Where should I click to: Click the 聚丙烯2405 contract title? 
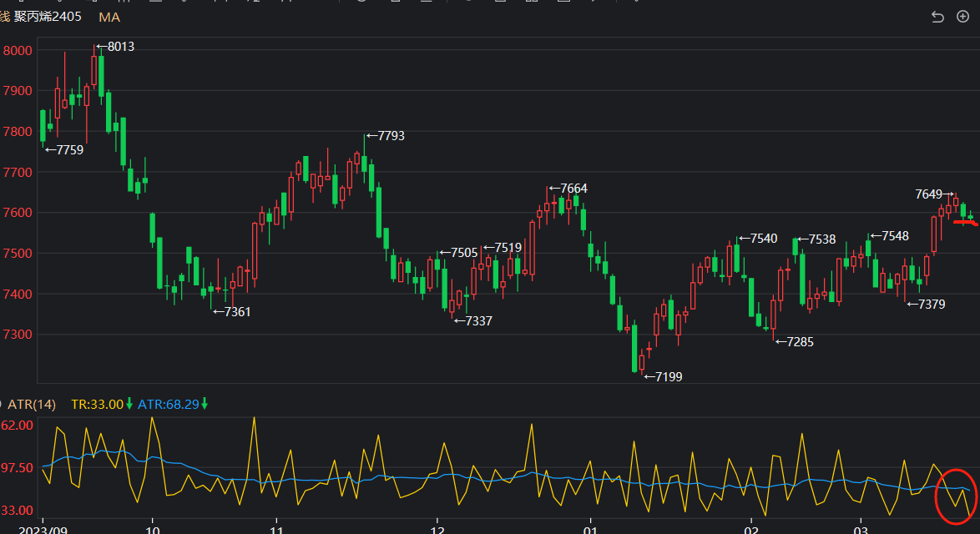click(x=48, y=17)
